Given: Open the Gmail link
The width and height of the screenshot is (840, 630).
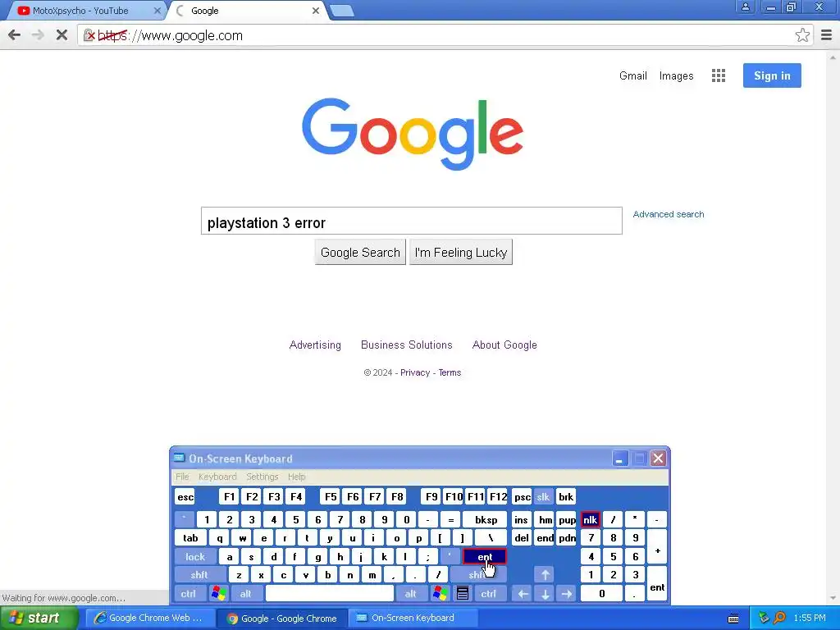Looking at the screenshot, I should pyautogui.click(x=633, y=75).
